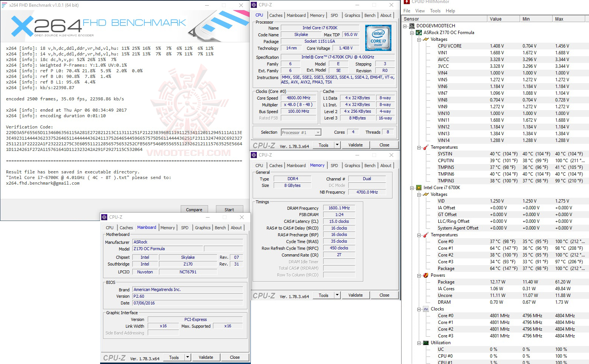Click the encoded 2500 frames result line
This screenshot has width=589, height=364.
click(x=65, y=99)
